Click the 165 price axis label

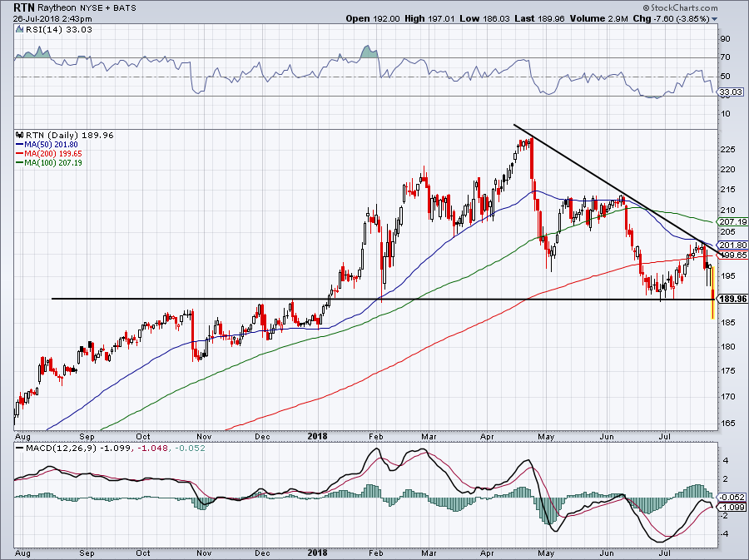coord(727,423)
